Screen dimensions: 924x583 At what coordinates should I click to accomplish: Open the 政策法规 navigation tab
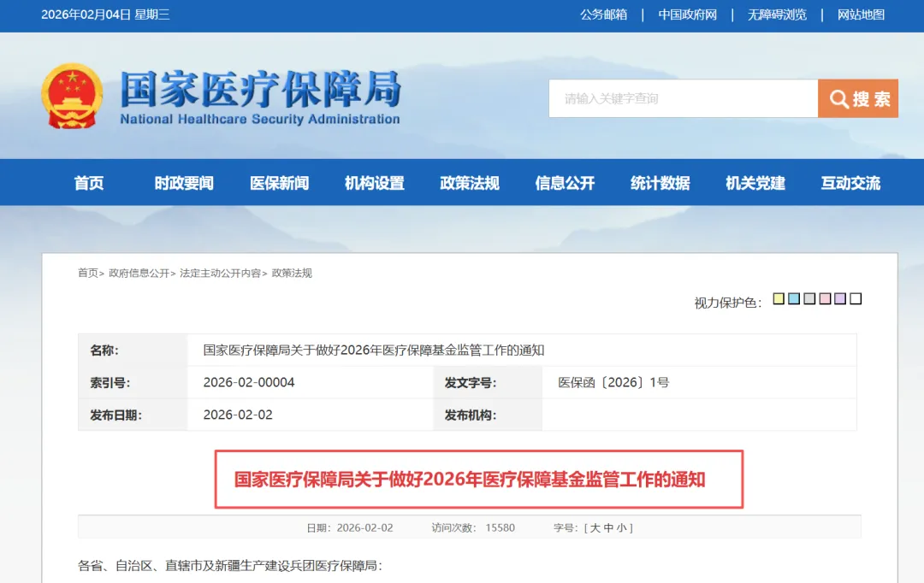pos(468,182)
